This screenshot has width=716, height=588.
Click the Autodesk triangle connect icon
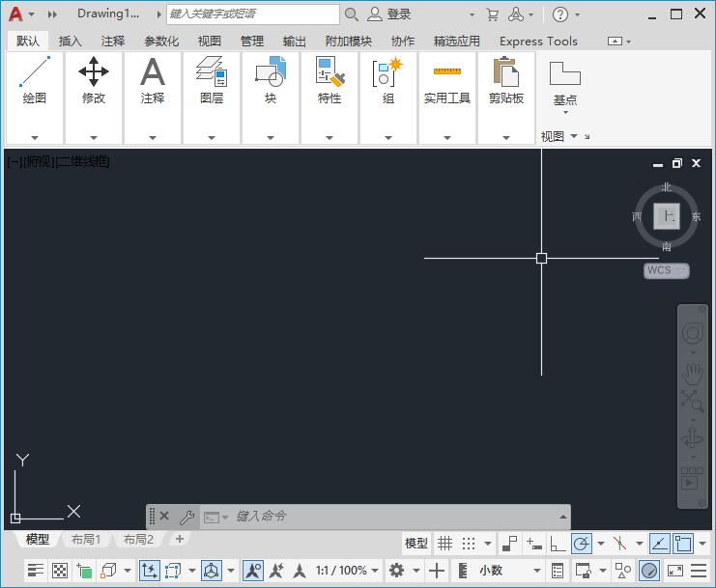click(516, 14)
